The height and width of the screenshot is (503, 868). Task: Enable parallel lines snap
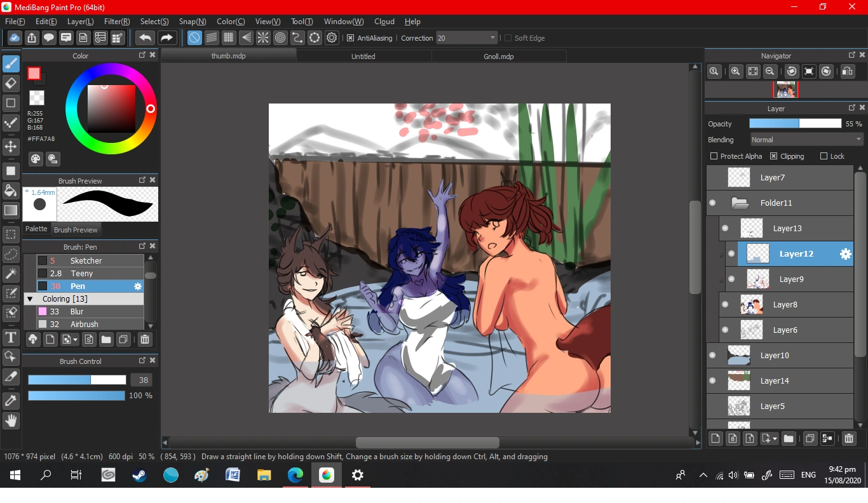[x=212, y=38]
